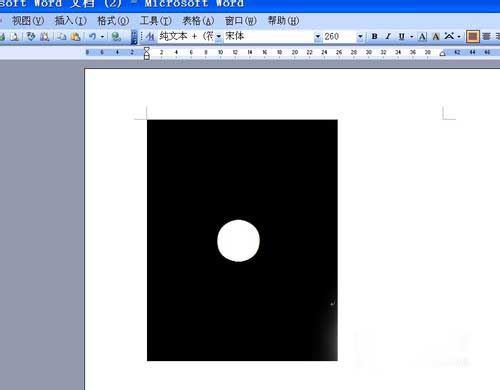Click the insert hyperlink globe icon
This screenshot has width=500, height=390.
pos(116,37)
